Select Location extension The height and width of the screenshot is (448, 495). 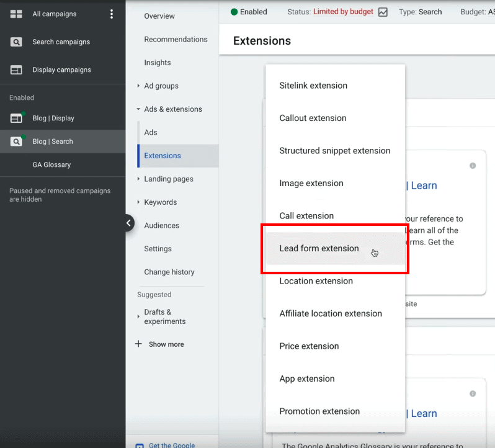coord(335,281)
